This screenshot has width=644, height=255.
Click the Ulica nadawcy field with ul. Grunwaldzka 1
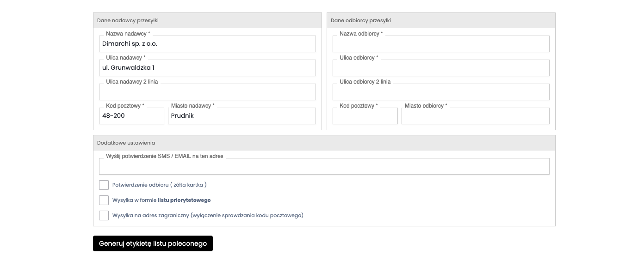[207, 68]
